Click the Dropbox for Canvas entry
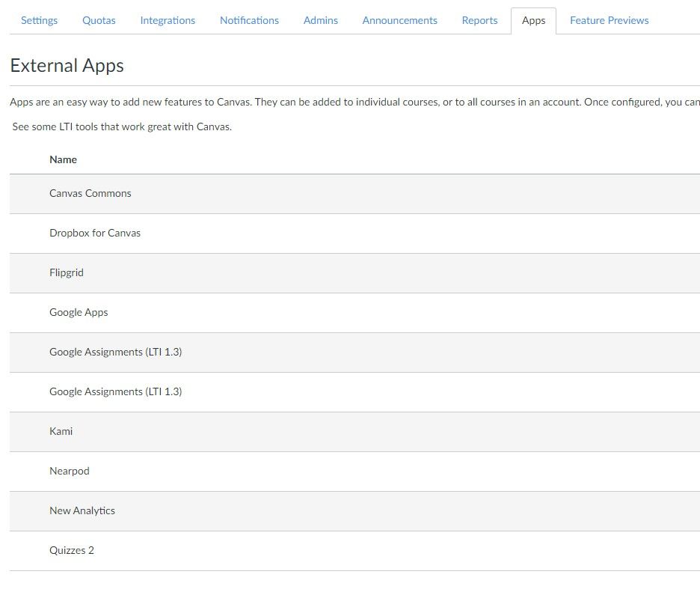 [95, 233]
